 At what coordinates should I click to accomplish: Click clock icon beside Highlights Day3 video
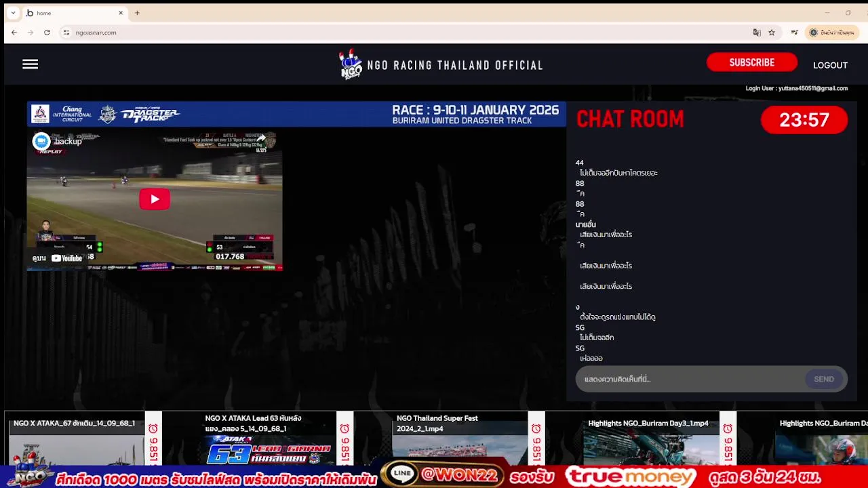(x=728, y=429)
